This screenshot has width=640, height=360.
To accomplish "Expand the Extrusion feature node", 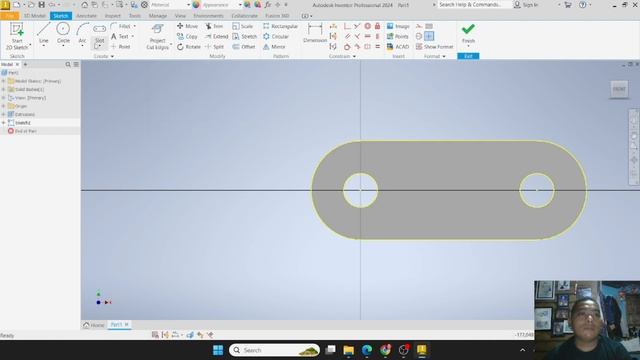I will pos(4,114).
